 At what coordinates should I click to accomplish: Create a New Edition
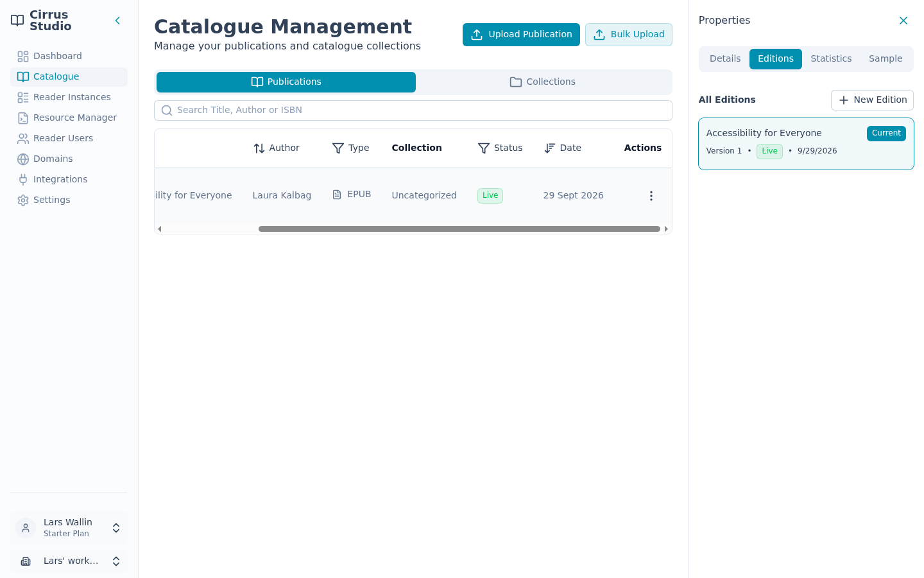coord(872,100)
